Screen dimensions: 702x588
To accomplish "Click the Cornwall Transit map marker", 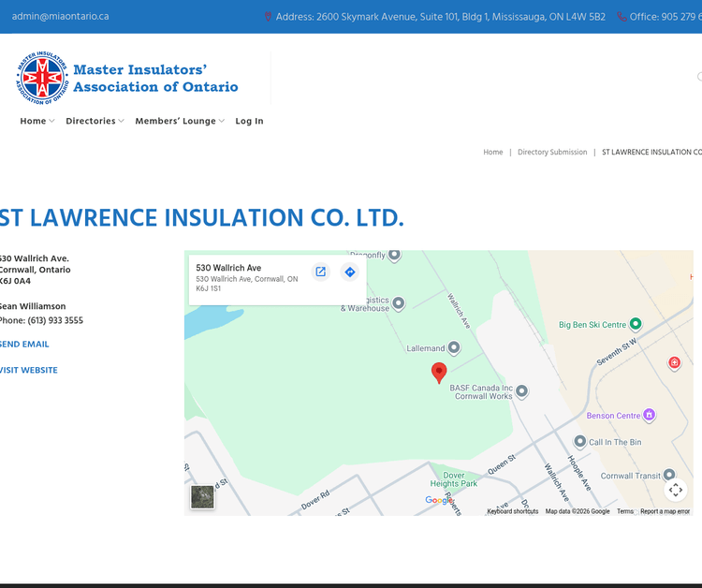I will (x=669, y=475).
